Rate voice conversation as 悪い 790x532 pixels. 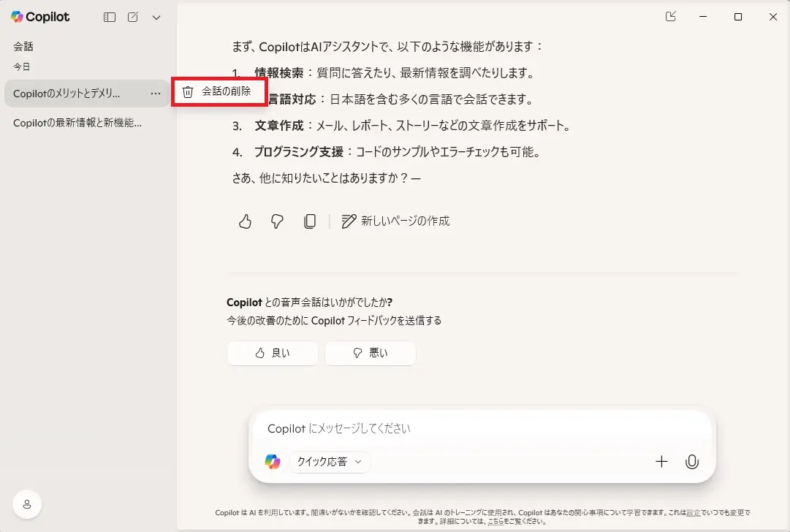click(x=371, y=353)
